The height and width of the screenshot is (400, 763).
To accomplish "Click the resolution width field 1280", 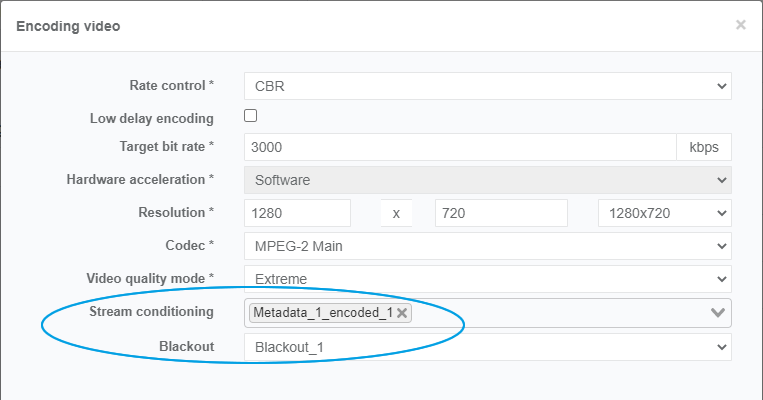I will pos(297,213).
